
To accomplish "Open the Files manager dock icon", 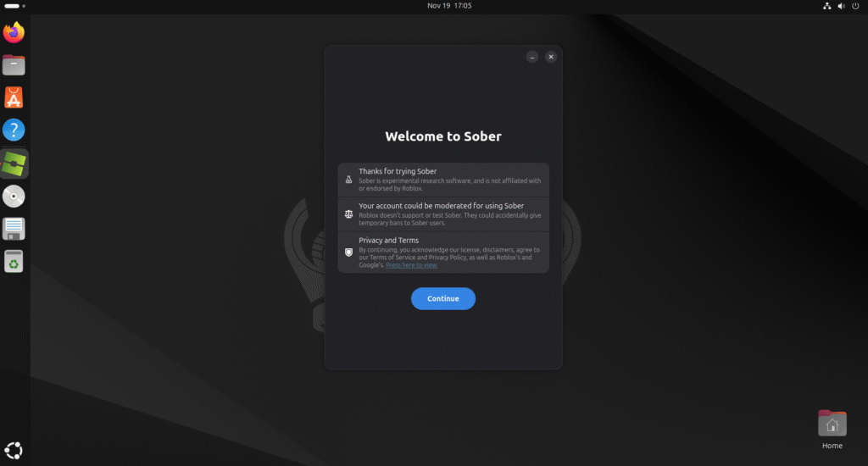I will (x=14, y=64).
